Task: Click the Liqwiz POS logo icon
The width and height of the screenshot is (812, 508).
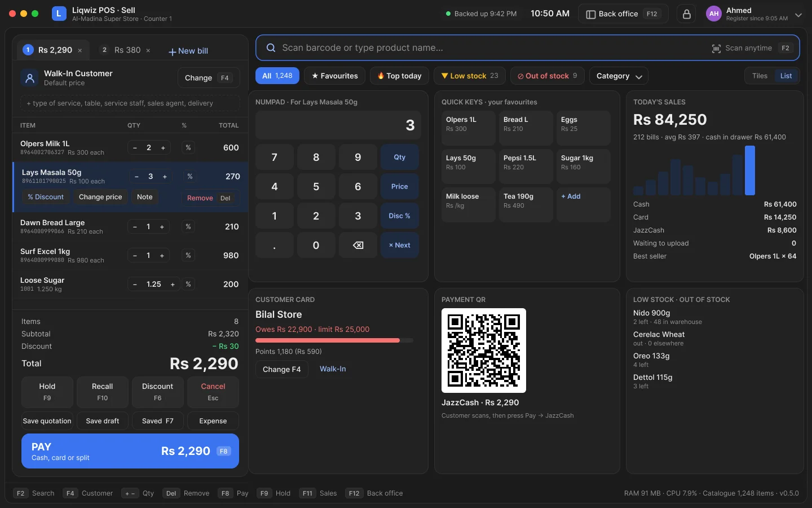Action: tap(59, 14)
